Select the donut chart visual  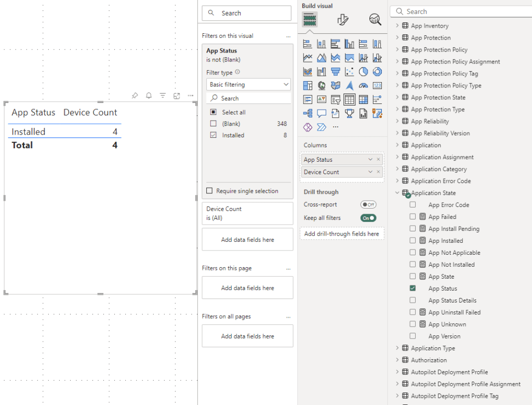click(377, 72)
